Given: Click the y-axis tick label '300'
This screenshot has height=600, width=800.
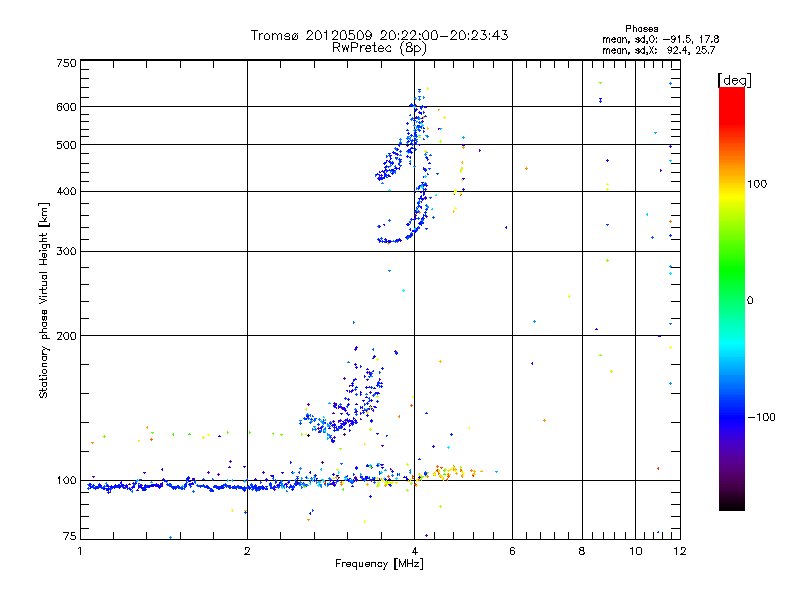Looking at the screenshot, I should pos(66,251).
